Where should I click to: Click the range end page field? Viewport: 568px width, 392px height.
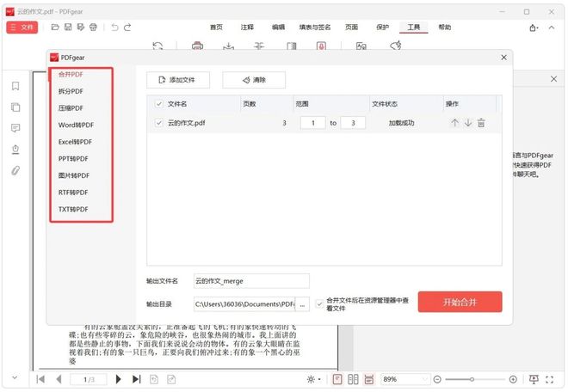coord(353,123)
